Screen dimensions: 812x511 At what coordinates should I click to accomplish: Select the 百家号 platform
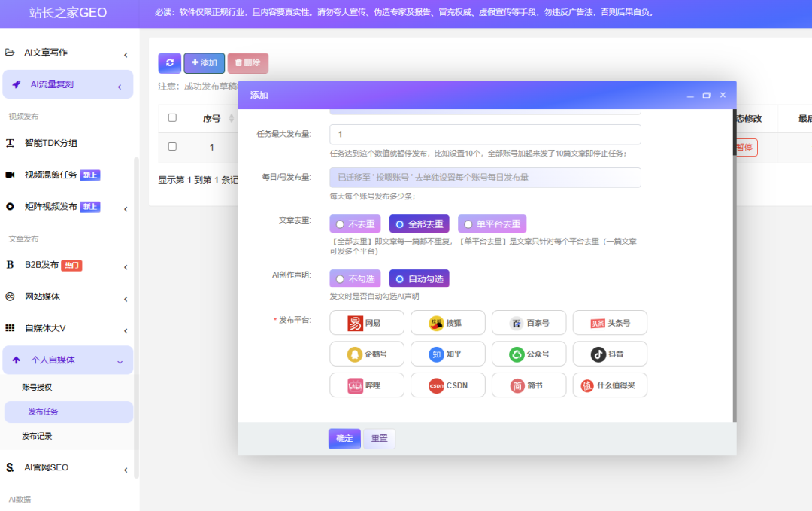529,323
